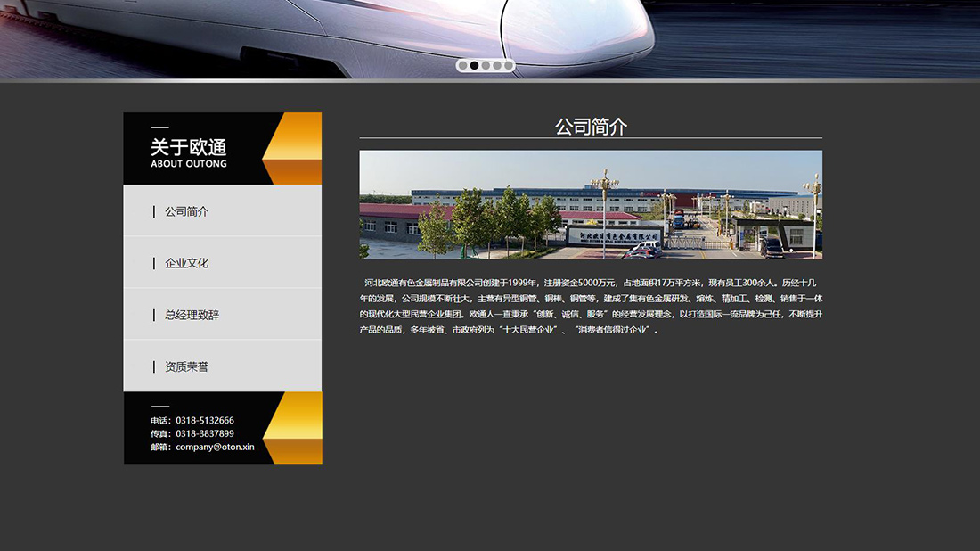Switch to the third banner slide dot
Image resolution: width=980 pixels, height=551 pixels.
(486, 65)
